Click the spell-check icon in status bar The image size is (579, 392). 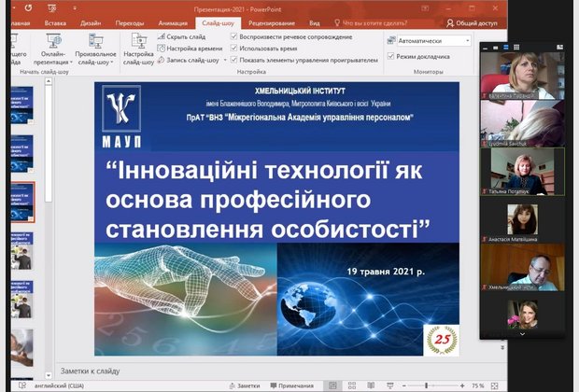click(21, 385)
